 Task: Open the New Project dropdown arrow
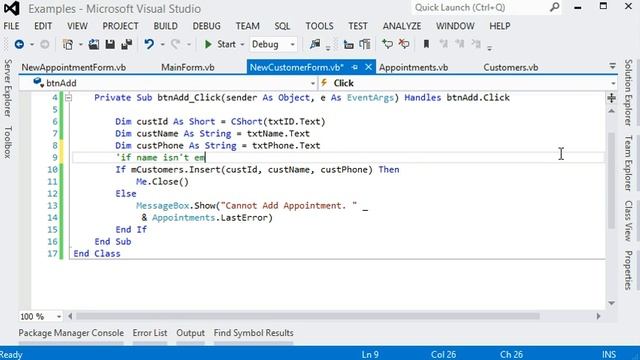[80, 44]
